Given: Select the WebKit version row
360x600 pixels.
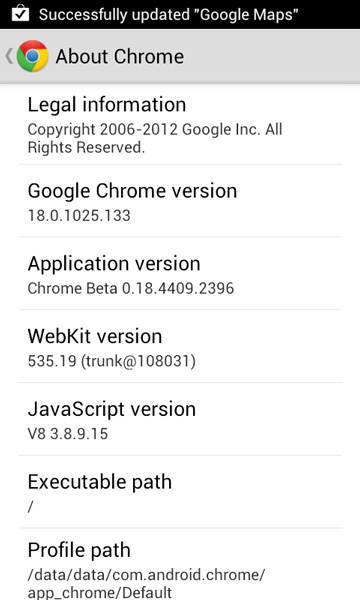Looking at the screenshot, I should coord(180,347).
